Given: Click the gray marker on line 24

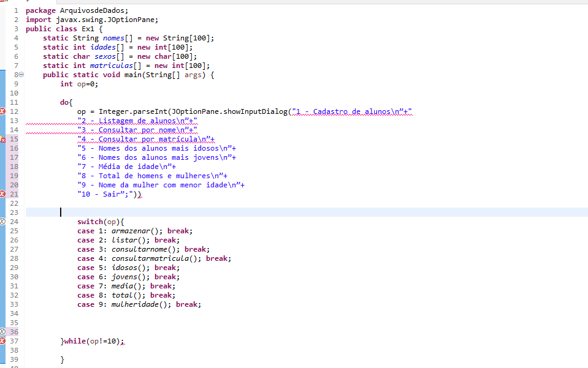Looking at the screenshot, I should pyautogui.click(x=2, y=222).
